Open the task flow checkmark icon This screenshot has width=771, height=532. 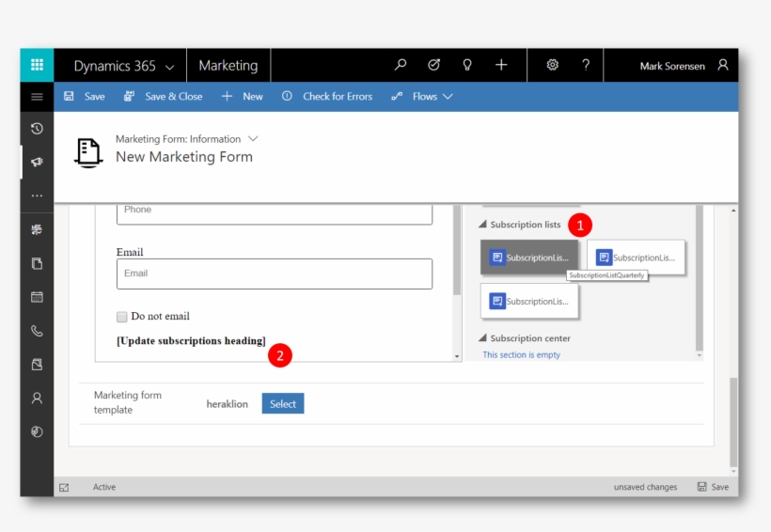pyautogui.click(x=433, y=65)
